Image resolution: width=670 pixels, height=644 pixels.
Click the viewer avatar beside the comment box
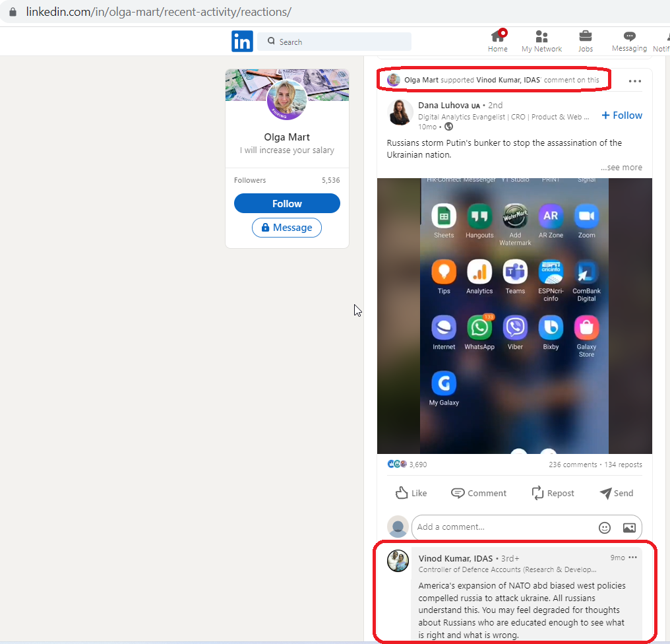click(398, 527)
